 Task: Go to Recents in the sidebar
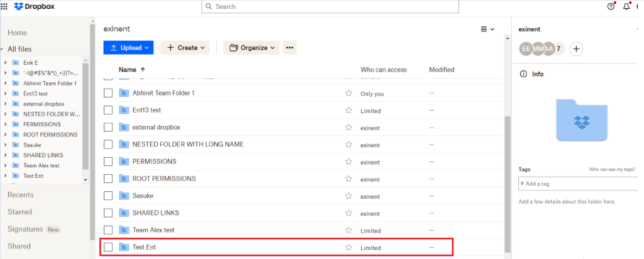[x=20, y=195]
